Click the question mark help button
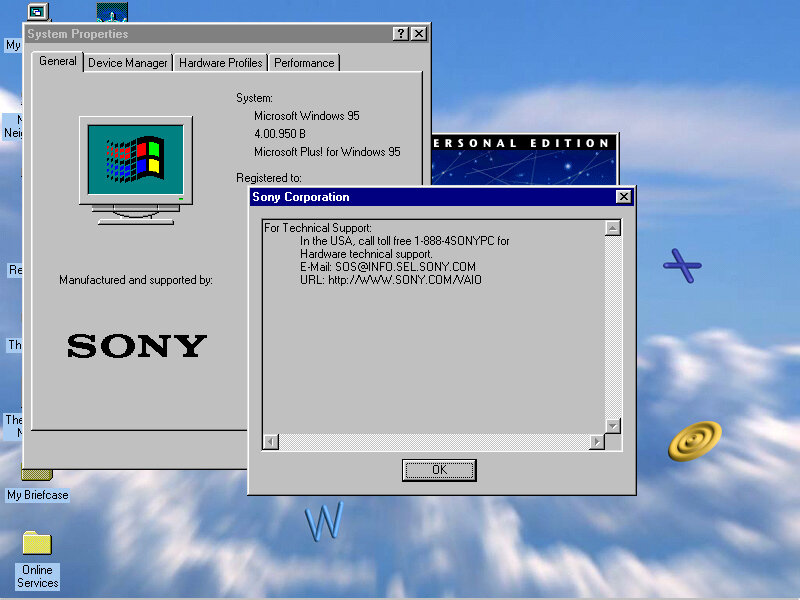The width and height of the screenshot is (800, 600). [x=401, y=34]
